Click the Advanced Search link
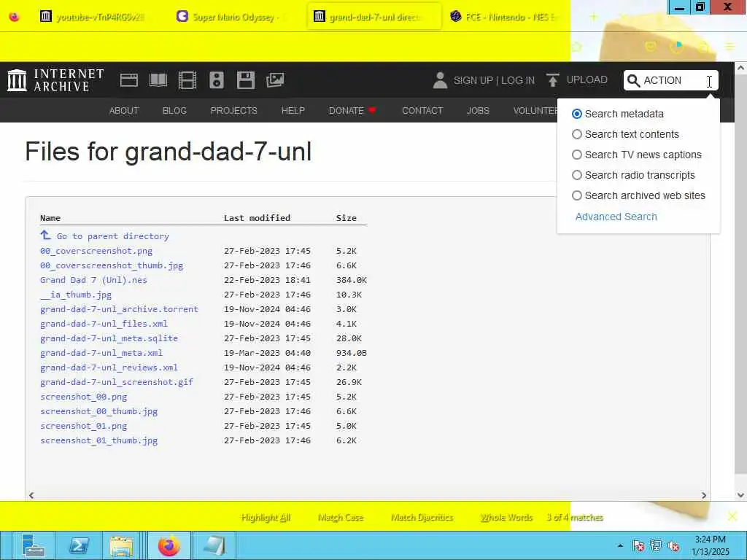 click(x=616, y=217)
